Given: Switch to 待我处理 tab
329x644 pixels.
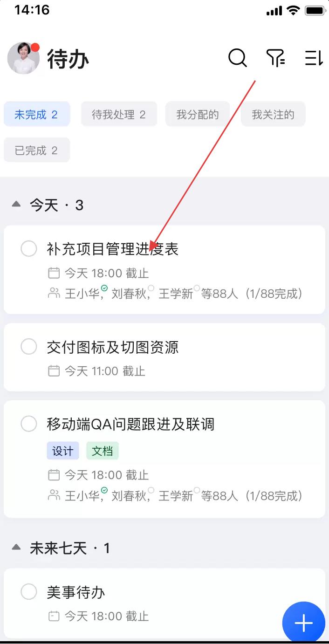Looking at the screenshot, I should [119, 115].
